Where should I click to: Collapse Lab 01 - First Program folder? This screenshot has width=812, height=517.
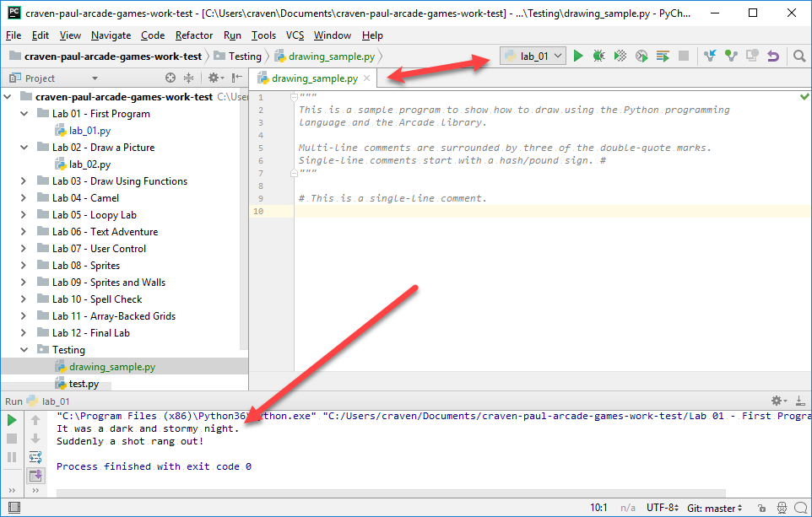(x=24, y=114)
